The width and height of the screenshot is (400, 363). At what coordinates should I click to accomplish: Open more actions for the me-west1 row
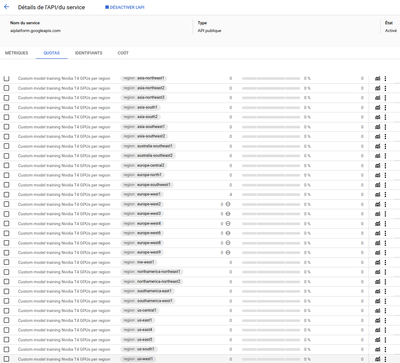click(385, 262)
